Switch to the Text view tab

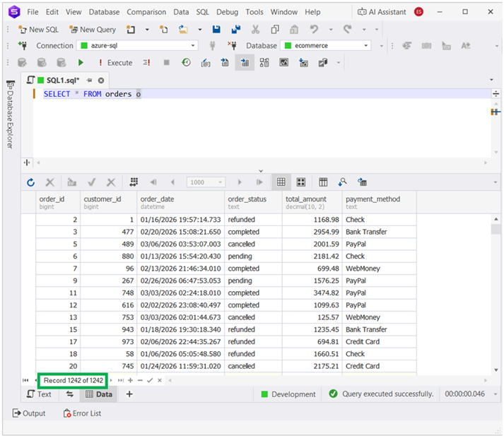coord(39,394)
